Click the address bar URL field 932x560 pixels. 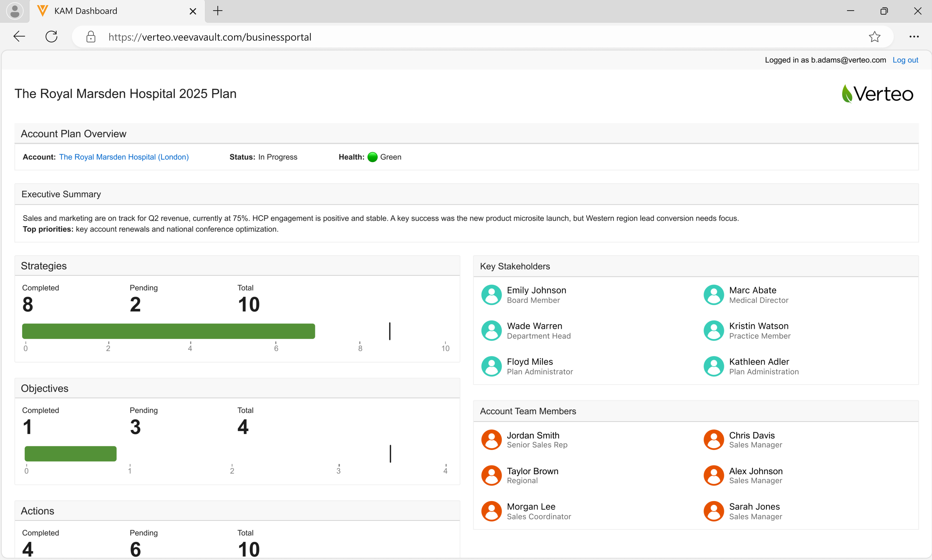210,37
